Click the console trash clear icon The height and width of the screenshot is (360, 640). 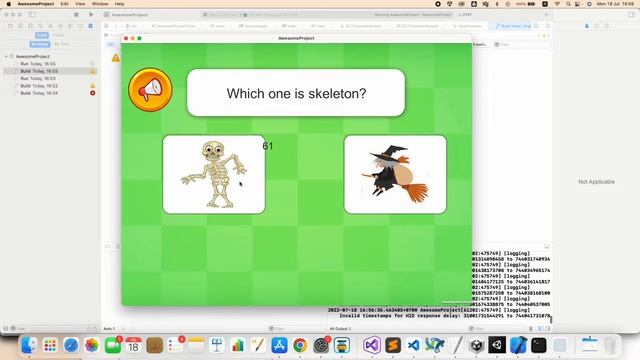[x=531, y=329]
